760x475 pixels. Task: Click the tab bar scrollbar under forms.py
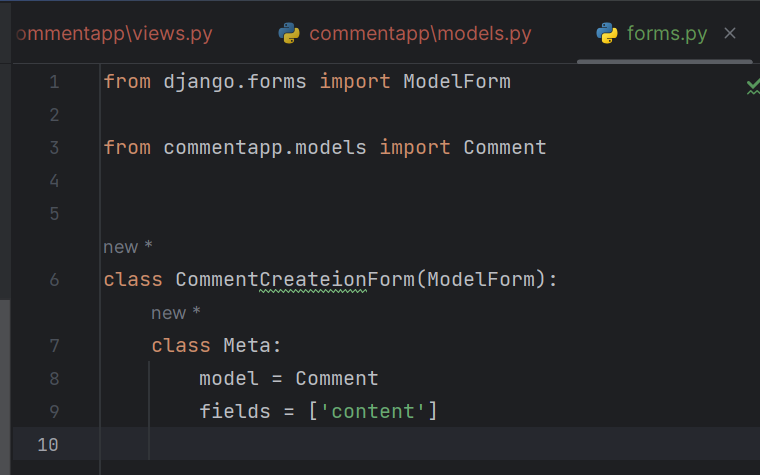pos(665,62)
